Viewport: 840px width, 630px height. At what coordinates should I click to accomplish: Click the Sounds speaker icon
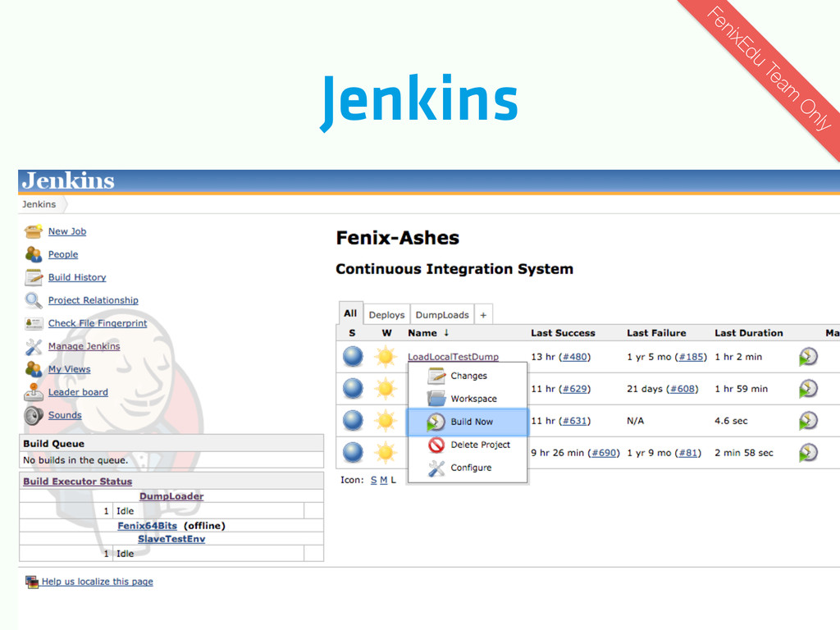coord(33,415)
